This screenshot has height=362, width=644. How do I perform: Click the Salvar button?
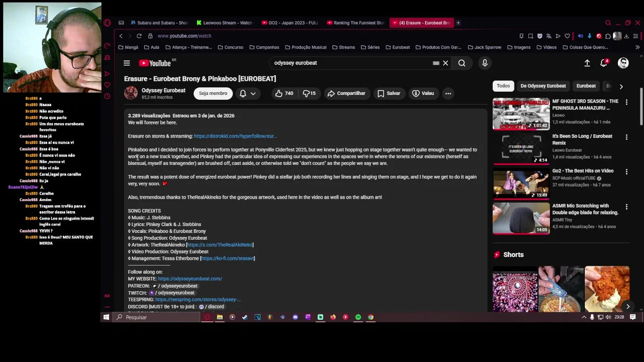(x=388, y=94)
